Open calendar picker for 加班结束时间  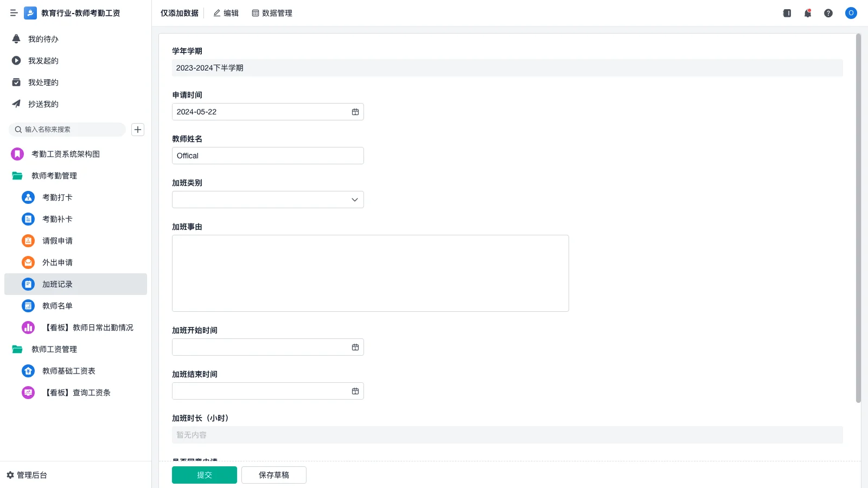(355, 391)
